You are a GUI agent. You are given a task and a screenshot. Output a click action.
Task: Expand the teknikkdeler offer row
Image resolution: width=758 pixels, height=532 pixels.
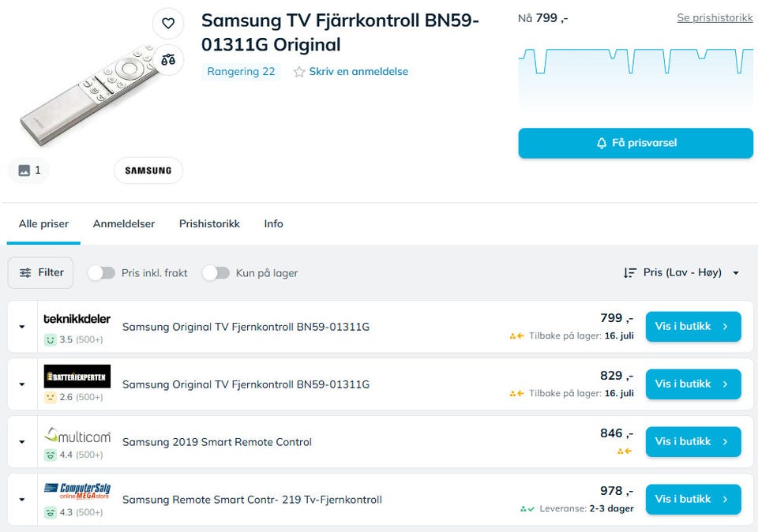click(22, 327)
